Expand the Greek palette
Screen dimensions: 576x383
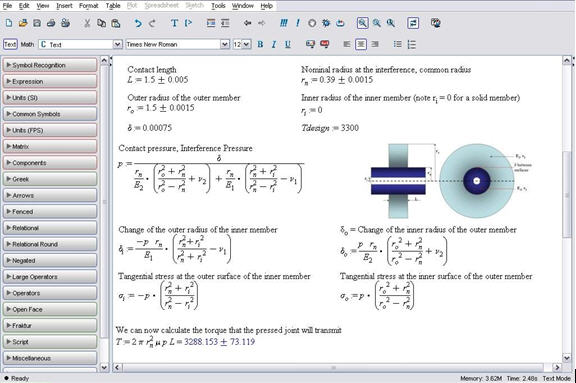pyautogui.click(x=50, y=179)
